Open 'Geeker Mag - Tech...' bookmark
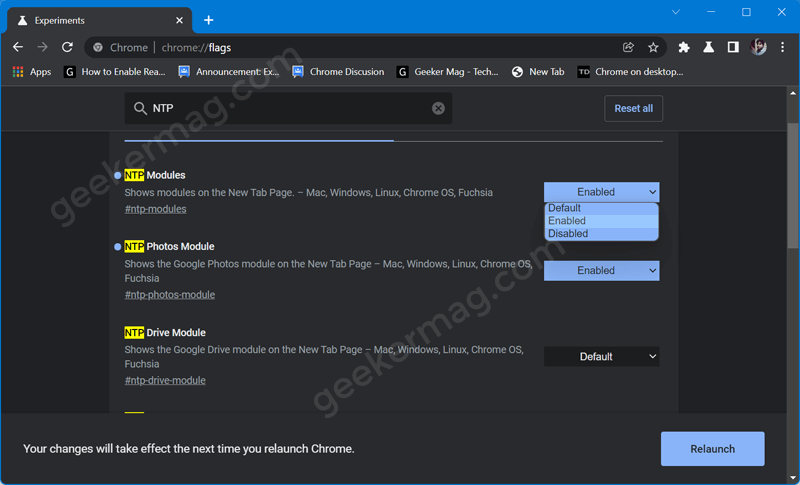 pyautogui.click(x=447, y=72)
